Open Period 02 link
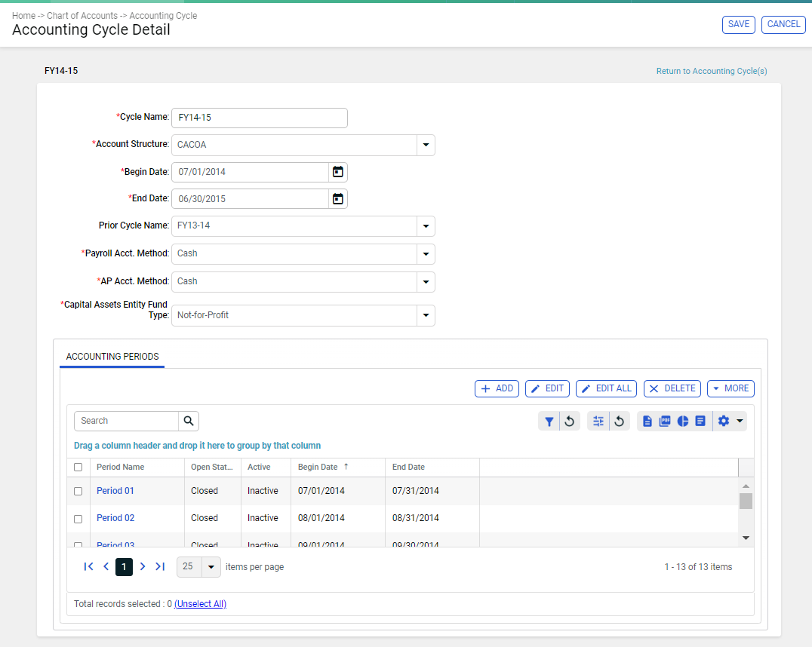 coord(115,517)
